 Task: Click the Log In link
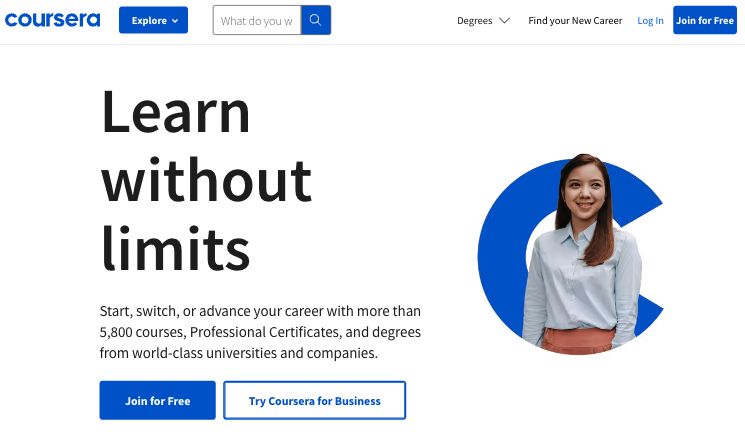(650, 20)
